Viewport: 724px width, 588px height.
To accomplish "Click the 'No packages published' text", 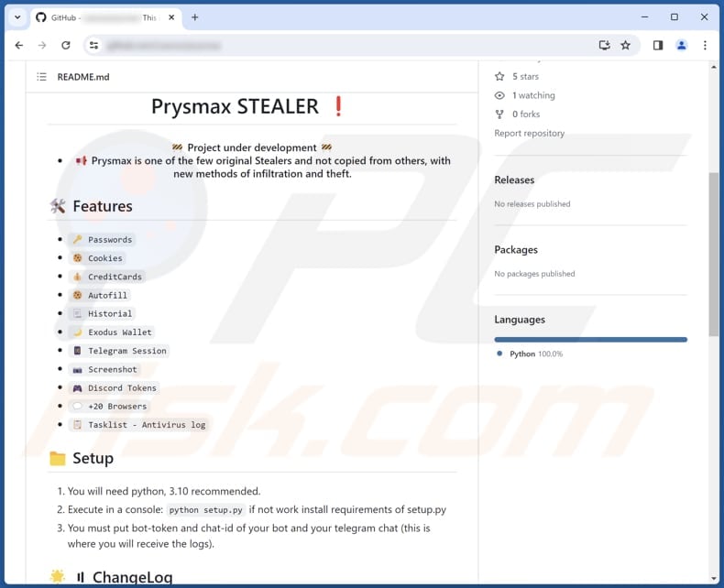I will [534, 274].
